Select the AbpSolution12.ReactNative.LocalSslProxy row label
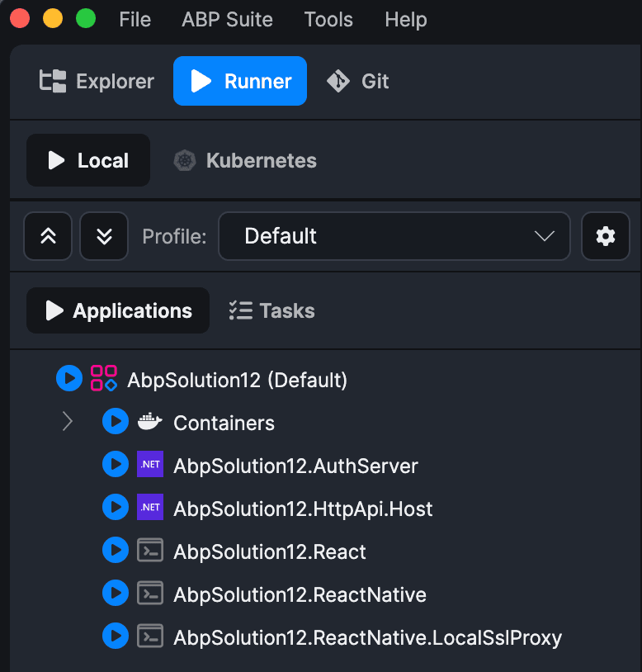This screenshot has height=672, width=642. [367, 637]
